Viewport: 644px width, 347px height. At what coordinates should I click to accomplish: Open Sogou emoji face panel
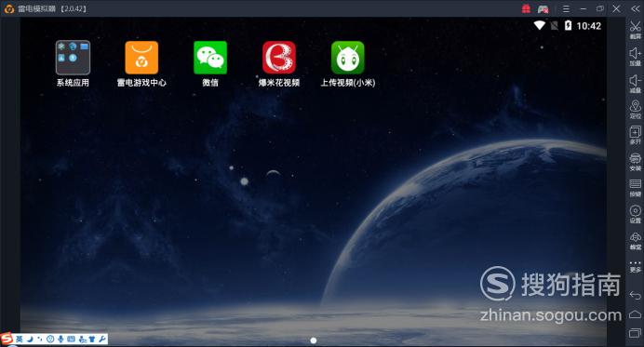tap(50, 340)
